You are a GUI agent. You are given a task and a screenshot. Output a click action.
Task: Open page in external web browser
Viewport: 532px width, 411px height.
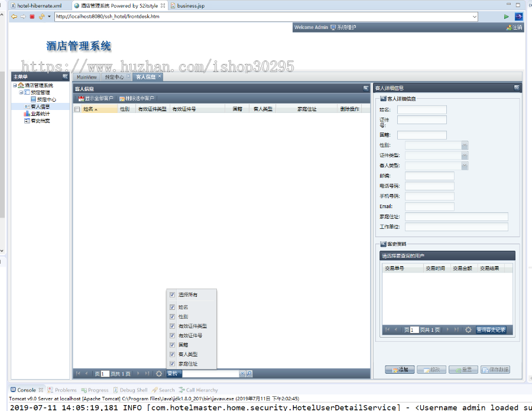pos(519,17)
